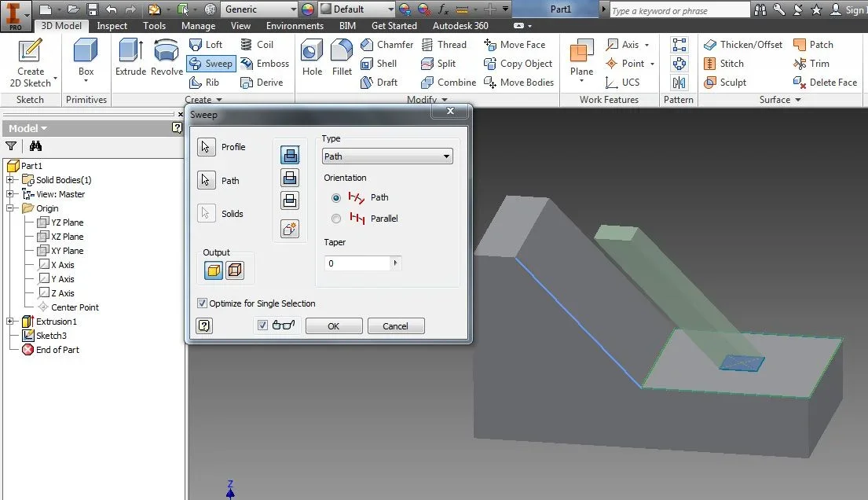Select the Patch surface tool
The image size is (868, 500).
[813, 44]
